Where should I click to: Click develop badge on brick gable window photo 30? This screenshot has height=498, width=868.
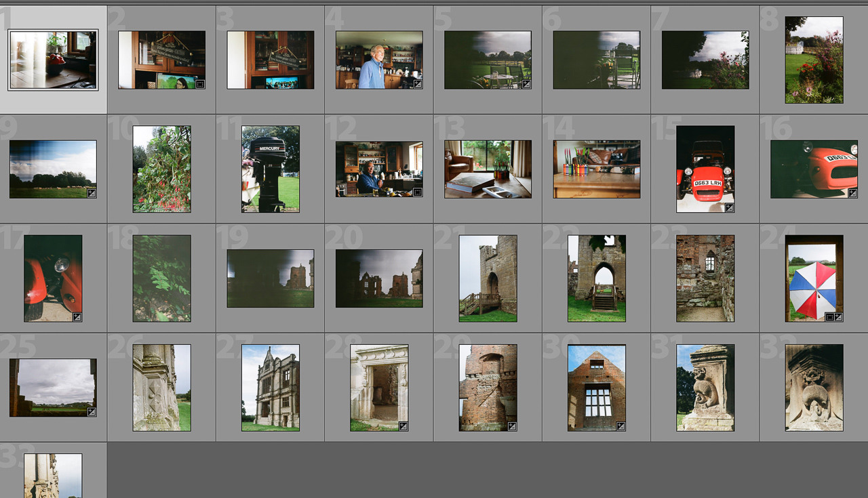(x=620, y=426)
